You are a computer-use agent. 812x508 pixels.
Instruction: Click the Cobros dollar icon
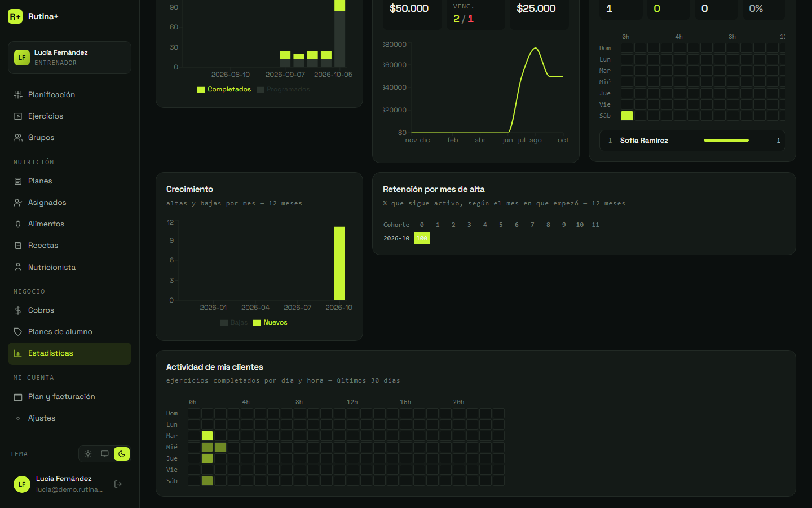click(18, 310)
